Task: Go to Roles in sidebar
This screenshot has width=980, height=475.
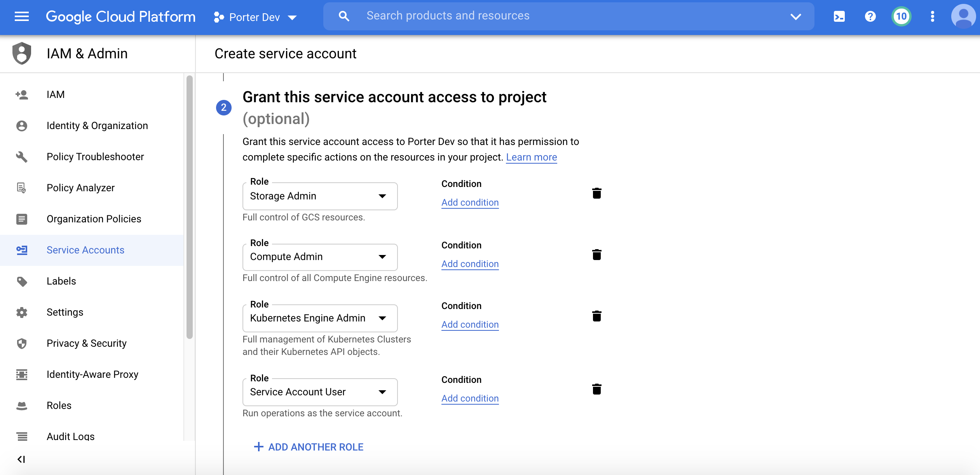Action: point(59,405)
